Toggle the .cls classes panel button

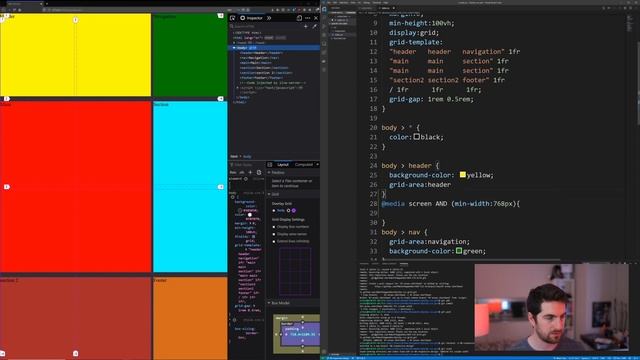[x=241, y=173]
